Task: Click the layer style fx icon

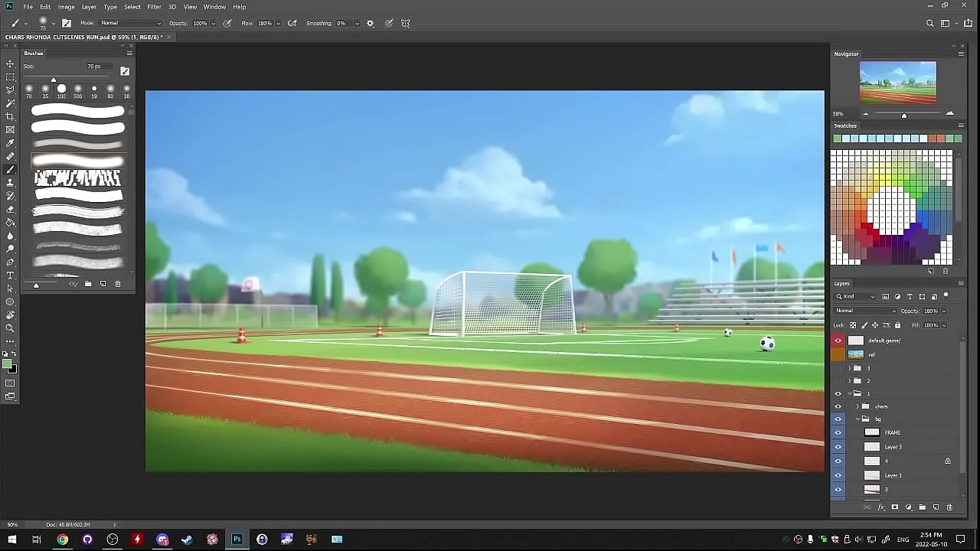Action: [x=881, y=507]
